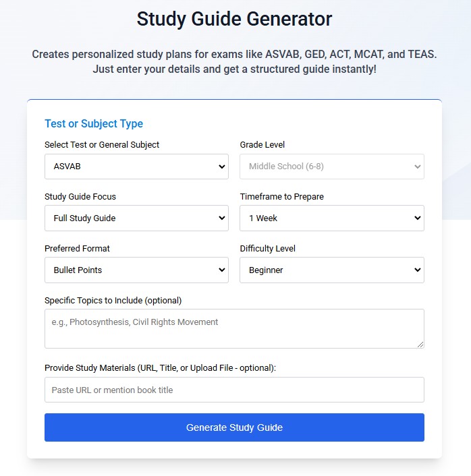
Task: Click the Specific Topics text area
Action: (233, 328)
